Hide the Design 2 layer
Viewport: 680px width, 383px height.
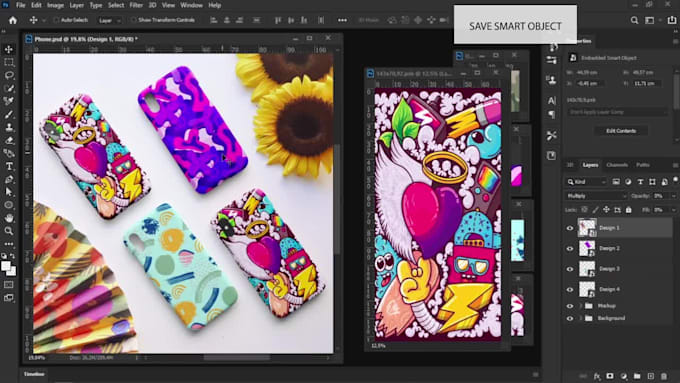click(x=570, y=249)
